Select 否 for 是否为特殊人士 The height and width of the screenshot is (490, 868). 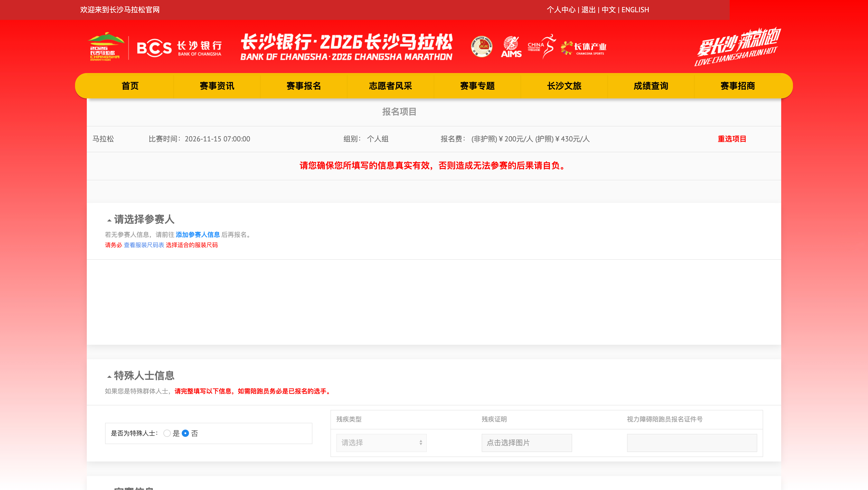pos(185,433)
